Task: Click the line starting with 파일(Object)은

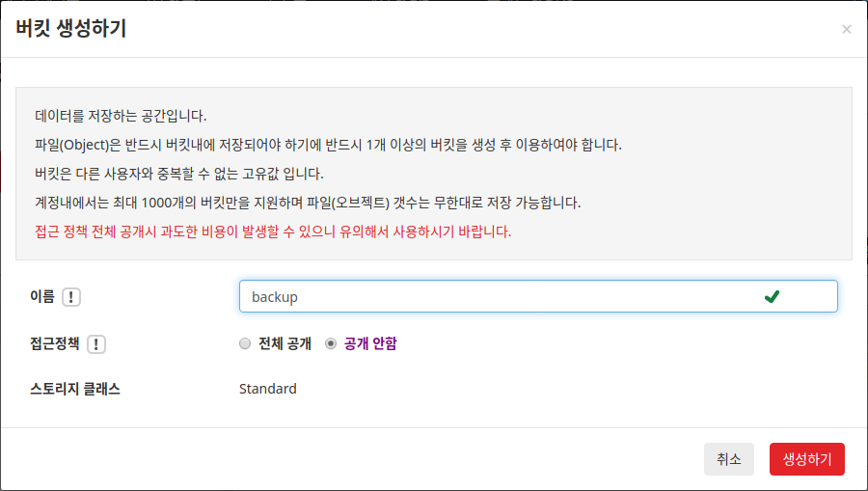Action: click(328, 145)
